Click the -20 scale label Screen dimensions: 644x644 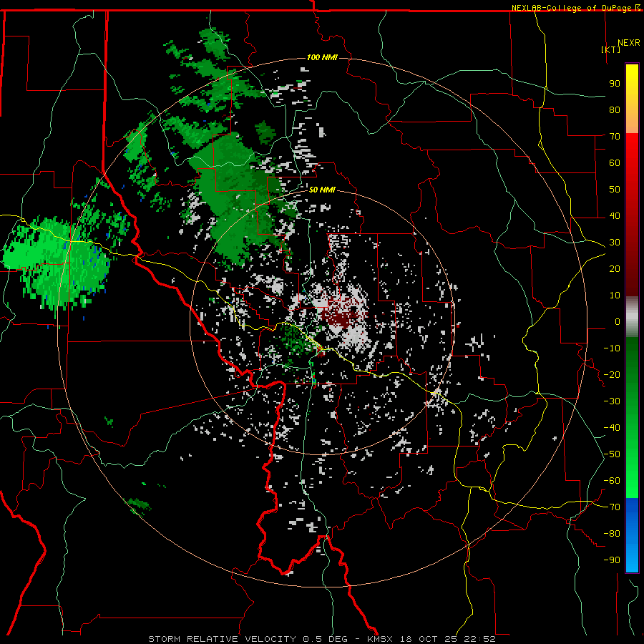[x=612, y=375]
